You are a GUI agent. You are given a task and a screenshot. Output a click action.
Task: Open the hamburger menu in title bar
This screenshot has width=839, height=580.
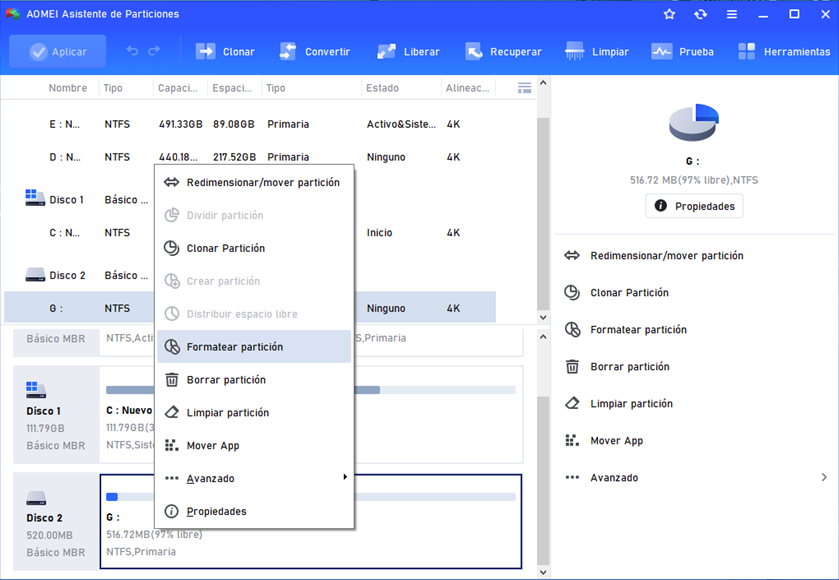(732, 14)
